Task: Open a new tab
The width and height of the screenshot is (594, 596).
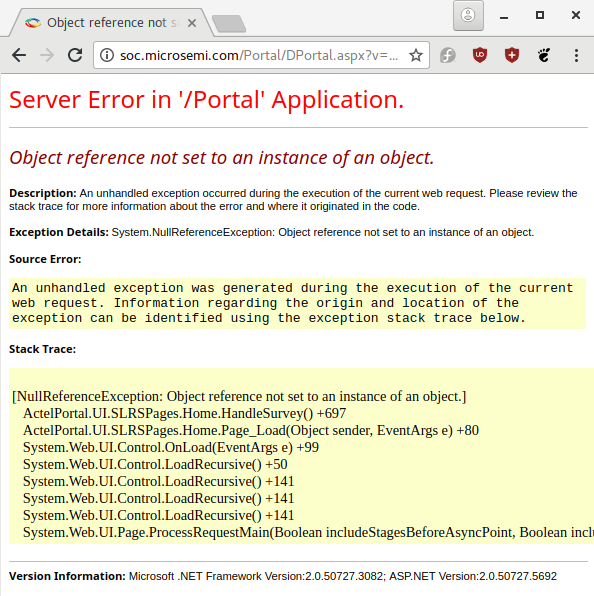Action: point(229,24)
